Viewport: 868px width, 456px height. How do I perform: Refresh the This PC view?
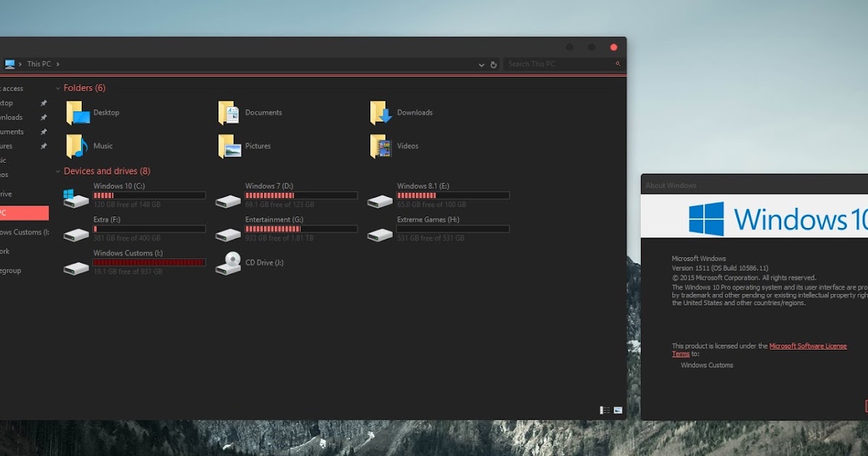tap(493, 64)
